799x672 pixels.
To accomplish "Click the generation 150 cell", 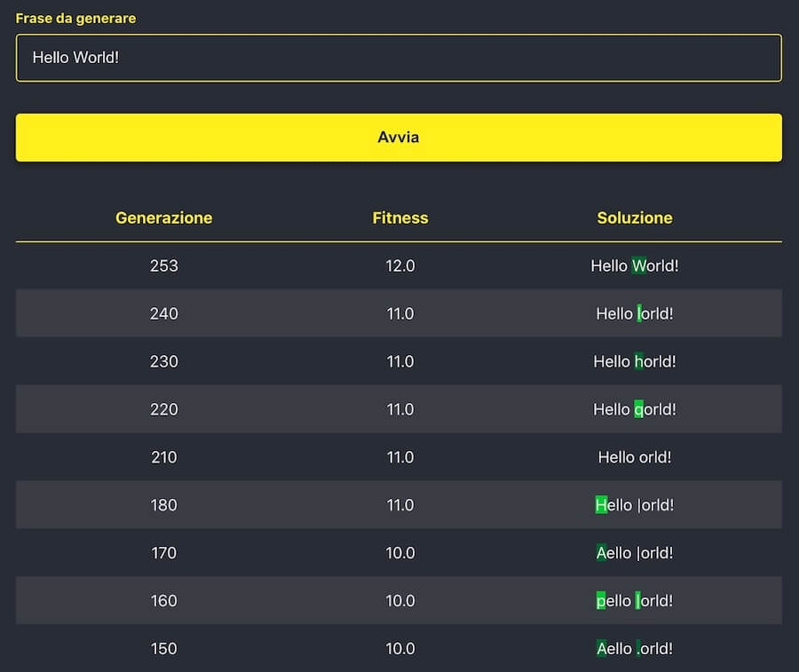I will [x=164, y=649].
